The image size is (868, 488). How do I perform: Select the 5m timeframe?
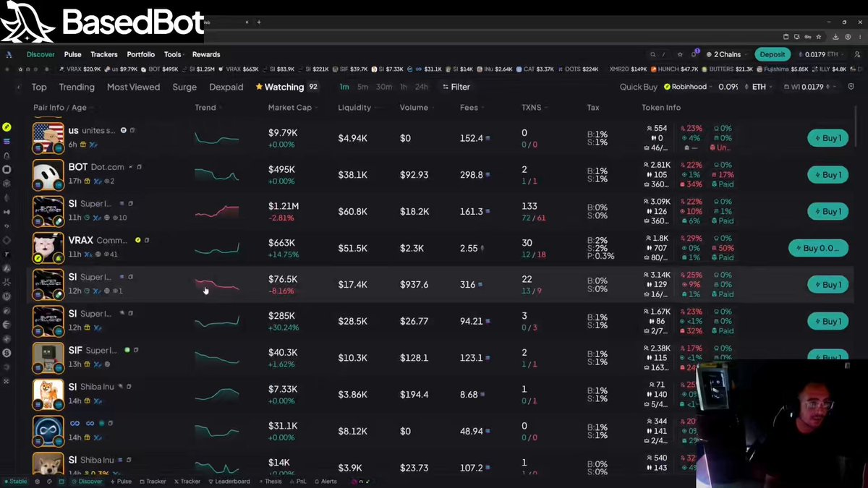point(362,87)
